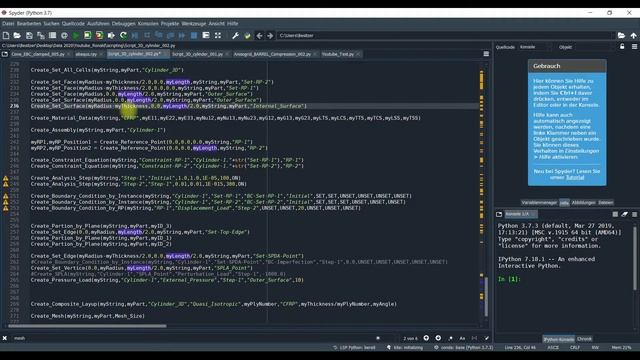Screen dimensions: 640x360
Task: Open the Werkzeuge menu
Action: coord(194,24)
